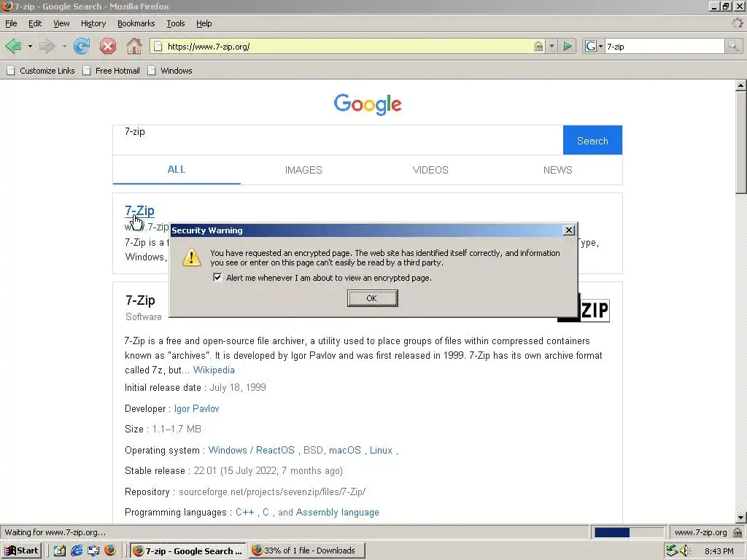747x560 pixels.
Task: Click the C++ programming language link
Action: coord(245,513)
